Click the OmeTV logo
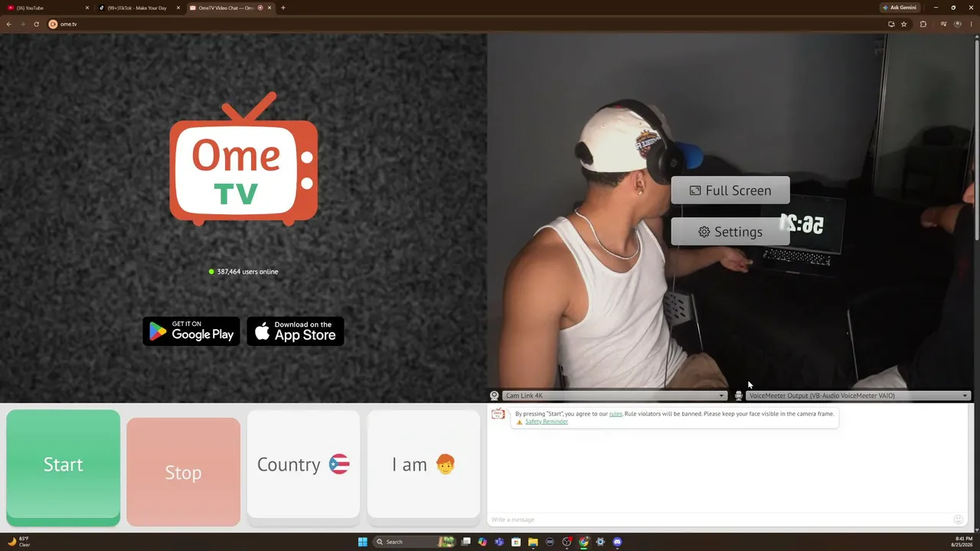 (x=243, y=159)
